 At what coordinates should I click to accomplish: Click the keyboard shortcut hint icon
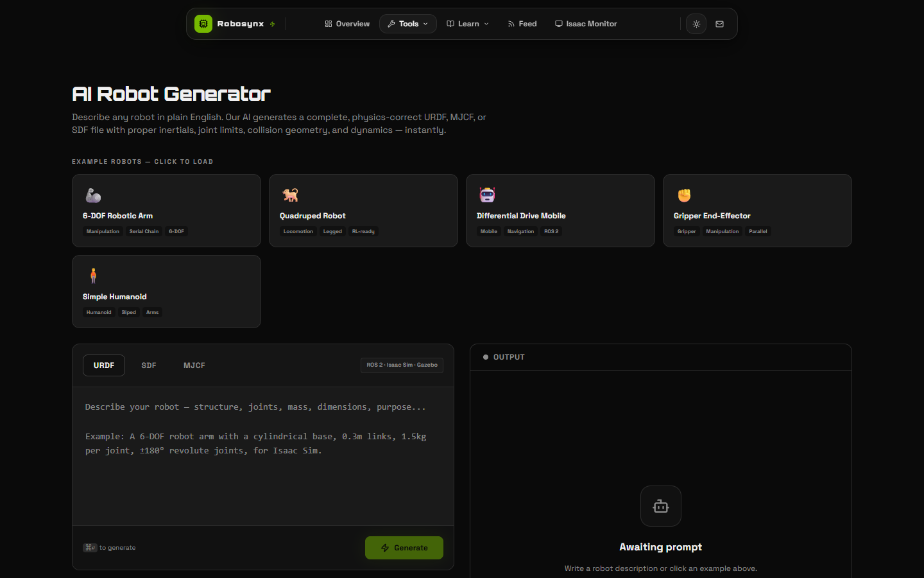click(90, 548)
